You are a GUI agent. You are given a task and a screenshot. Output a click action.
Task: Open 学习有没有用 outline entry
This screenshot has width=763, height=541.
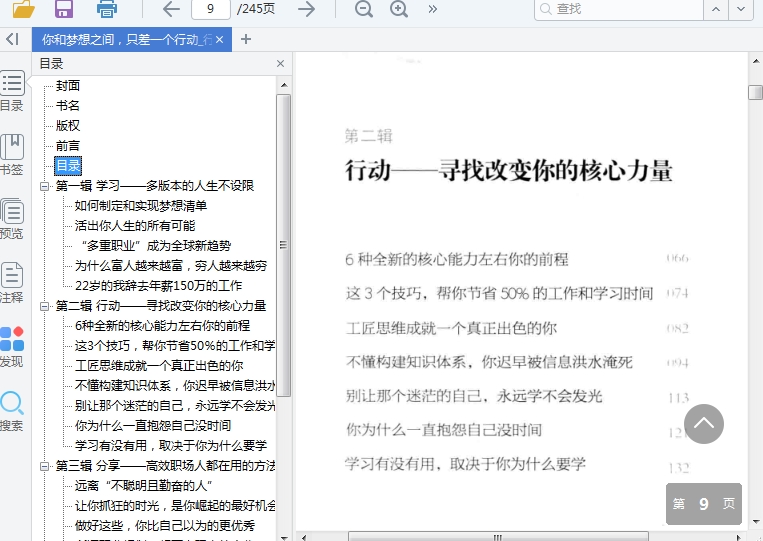[171, 446]
